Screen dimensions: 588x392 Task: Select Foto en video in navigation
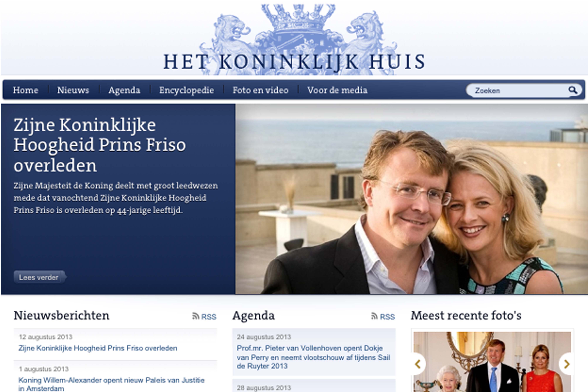coord(260,90)
